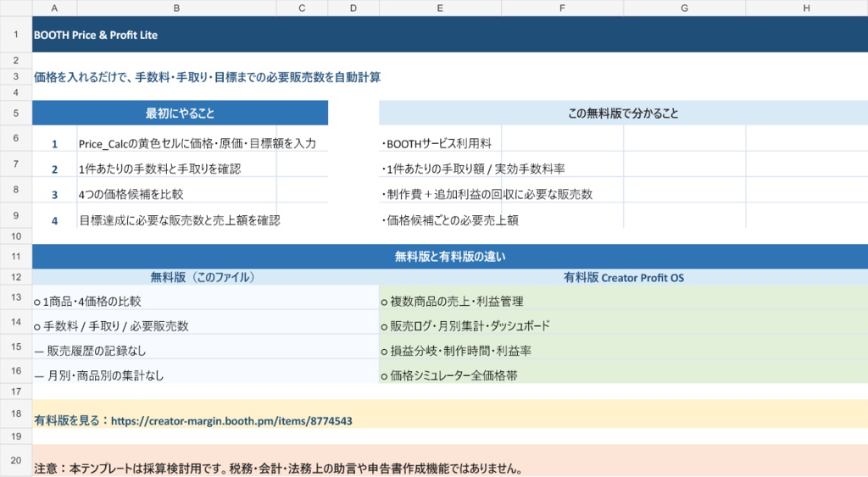Select column G header
The width and height of the screenshot is (868, 477).
tap(685, 8)
